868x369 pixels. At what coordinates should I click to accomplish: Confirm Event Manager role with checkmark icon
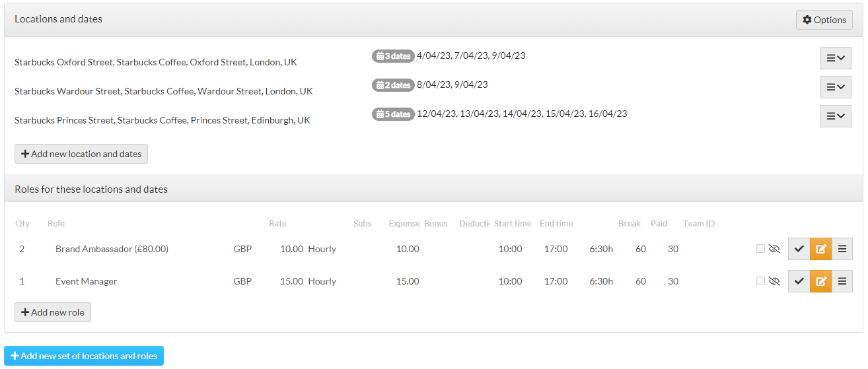(799, 281)
